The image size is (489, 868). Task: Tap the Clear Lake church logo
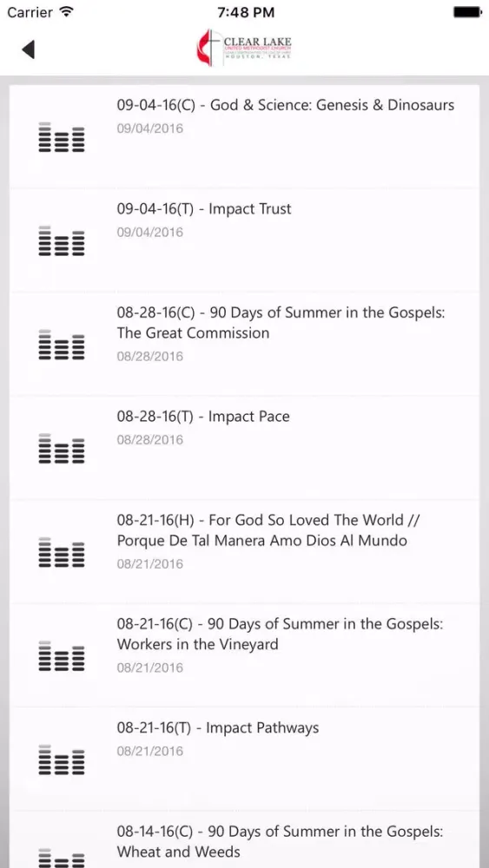click(244, 49)
